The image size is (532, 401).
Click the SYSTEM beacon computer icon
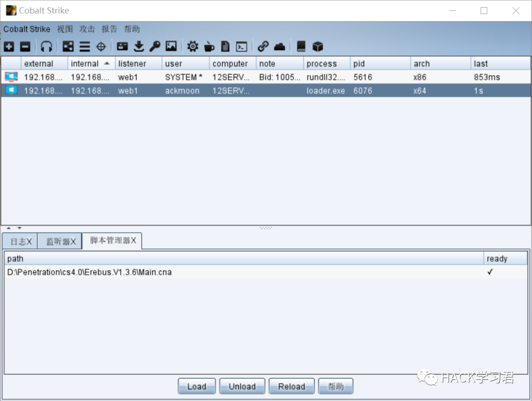click(11, 77)
